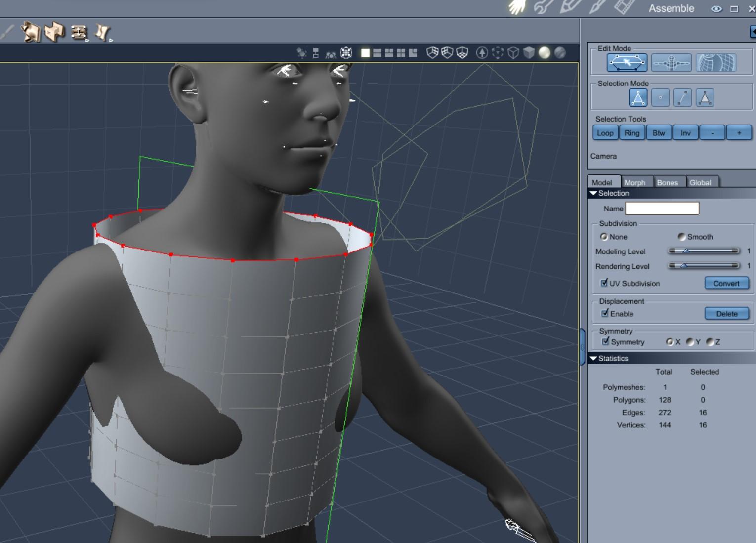The width and height of the screenshot is (756, 543).
Task: Click the hierarchy diagram icon above the viewport
Action: tap(316, 53)
